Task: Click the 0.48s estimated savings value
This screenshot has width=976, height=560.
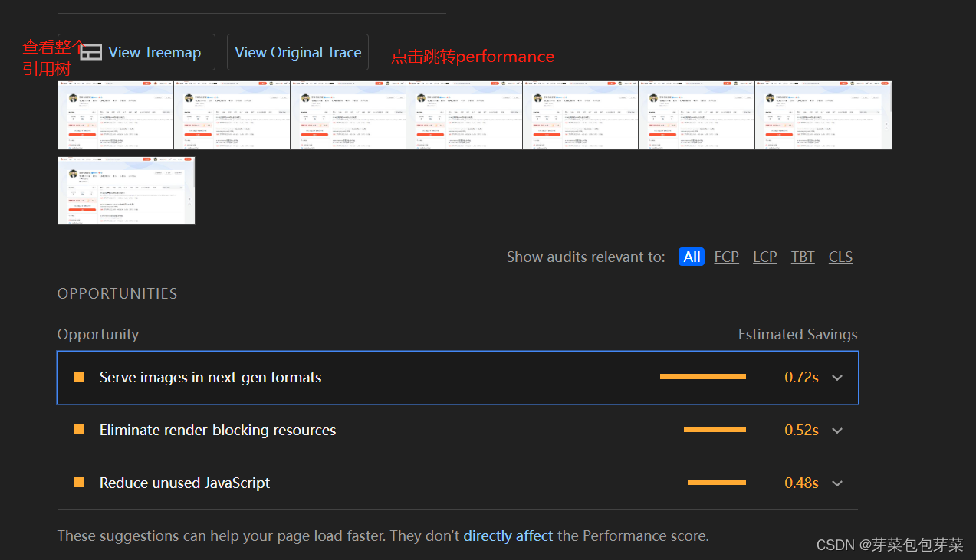Action: pyautogui.click(x=801, y=483)
